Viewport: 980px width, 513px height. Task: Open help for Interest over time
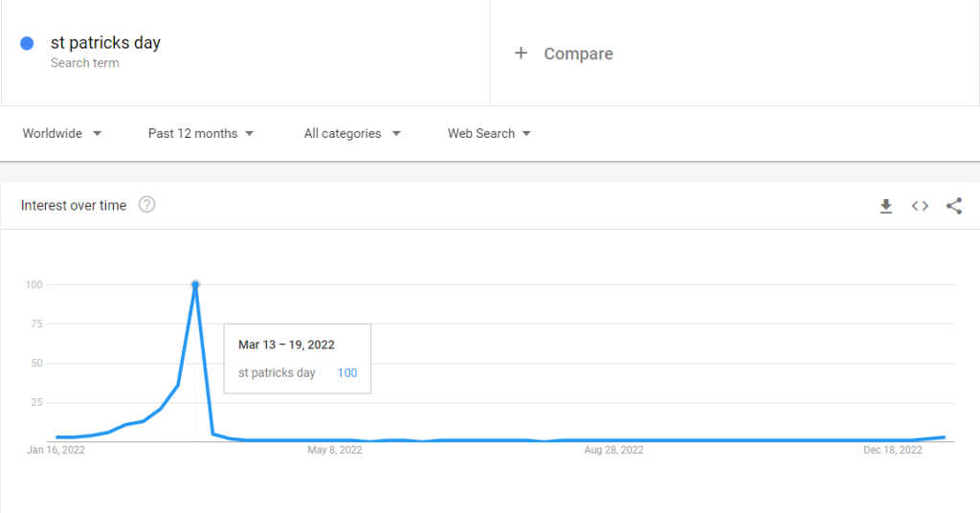146,204
